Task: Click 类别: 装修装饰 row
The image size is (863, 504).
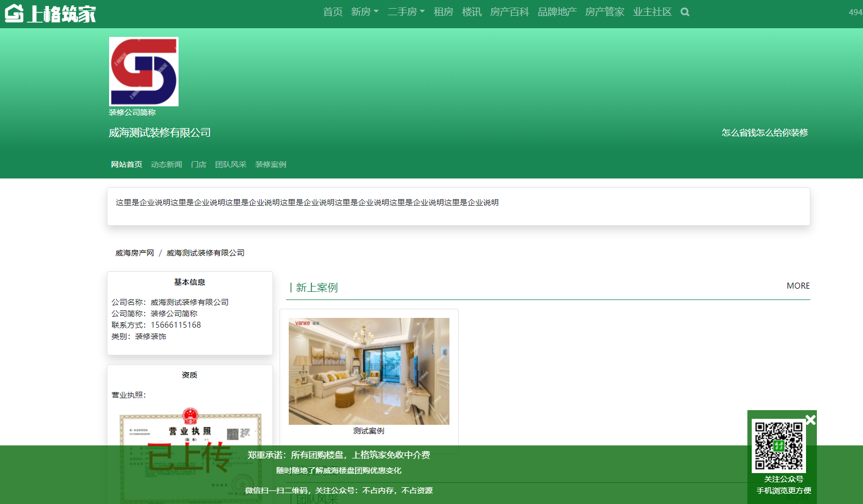Action: pos(139,336)
